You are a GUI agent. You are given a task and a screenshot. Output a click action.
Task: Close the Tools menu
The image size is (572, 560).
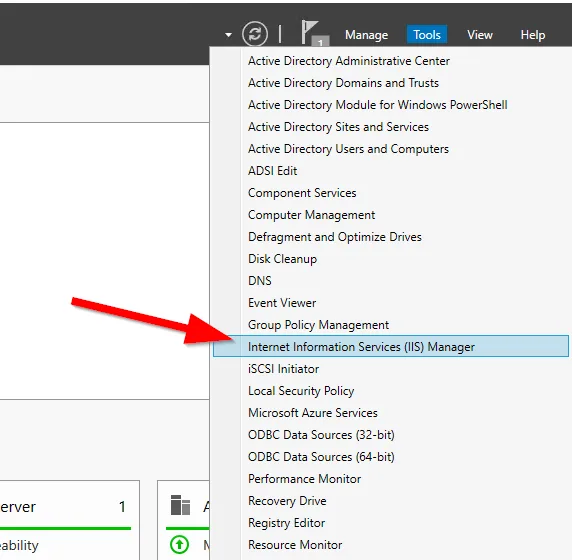[426, 35]
